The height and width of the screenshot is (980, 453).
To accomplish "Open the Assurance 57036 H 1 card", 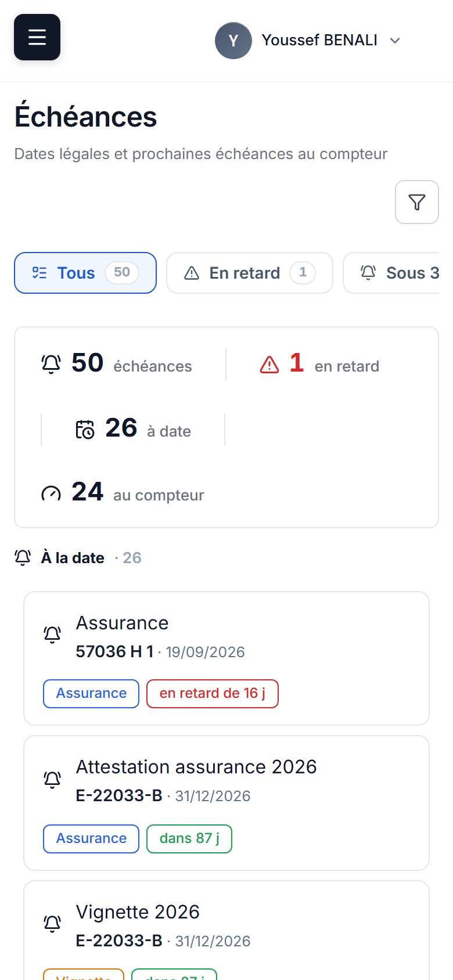I will (x=227, y=658).
